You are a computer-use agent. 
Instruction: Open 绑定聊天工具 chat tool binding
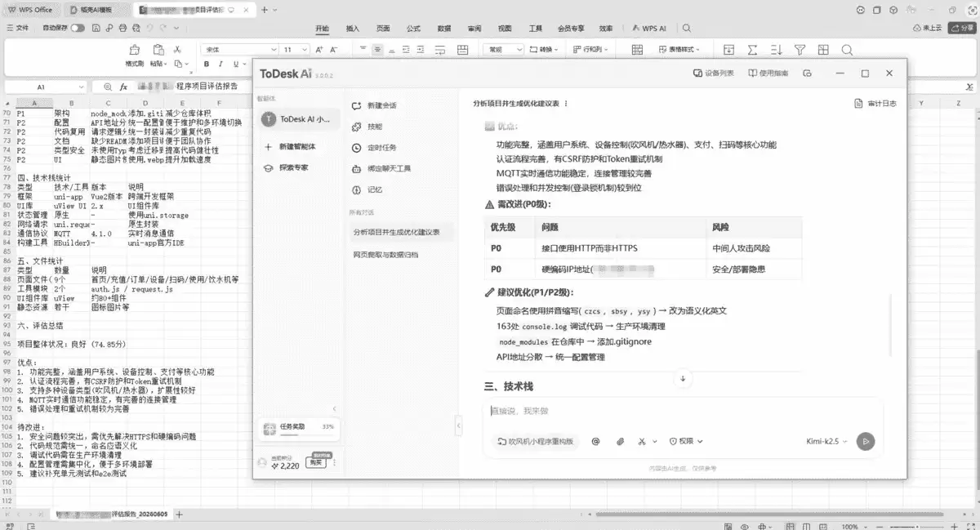click(381, 169)
